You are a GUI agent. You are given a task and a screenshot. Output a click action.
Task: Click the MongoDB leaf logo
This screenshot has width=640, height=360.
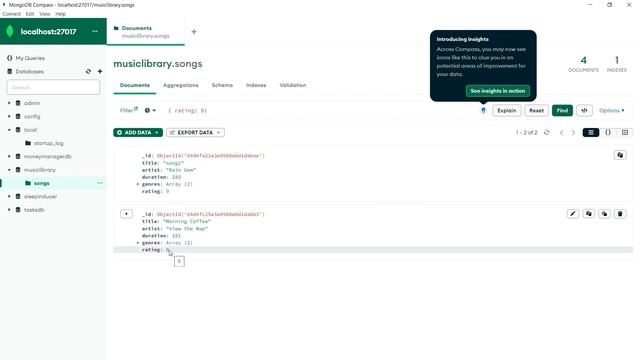click(10, 31)
